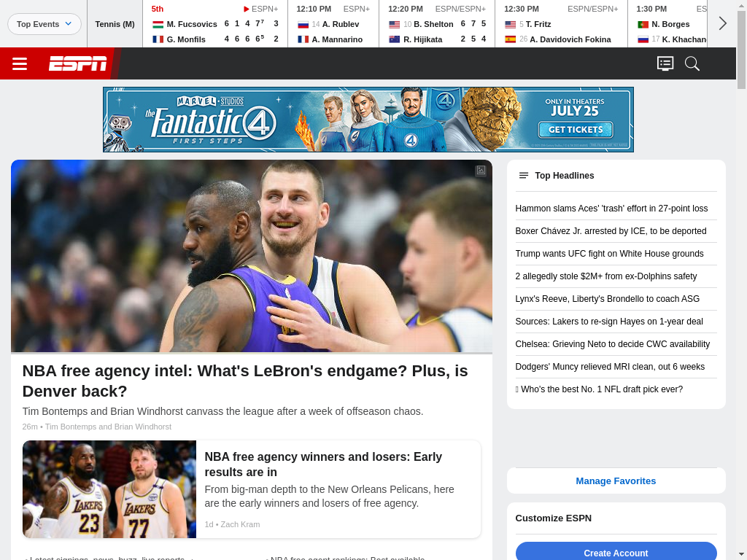Open Lynx's Reeve, Liberty's Brondello headline
The width and height of the screenshot is (747, 560).
pos(608,299)
